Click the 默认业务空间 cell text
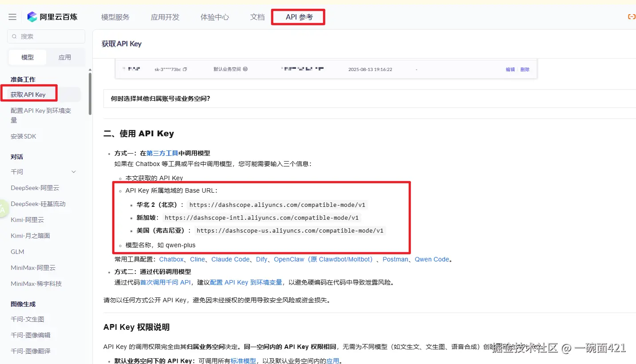The image size is (636, 364). tap(227, 69)
